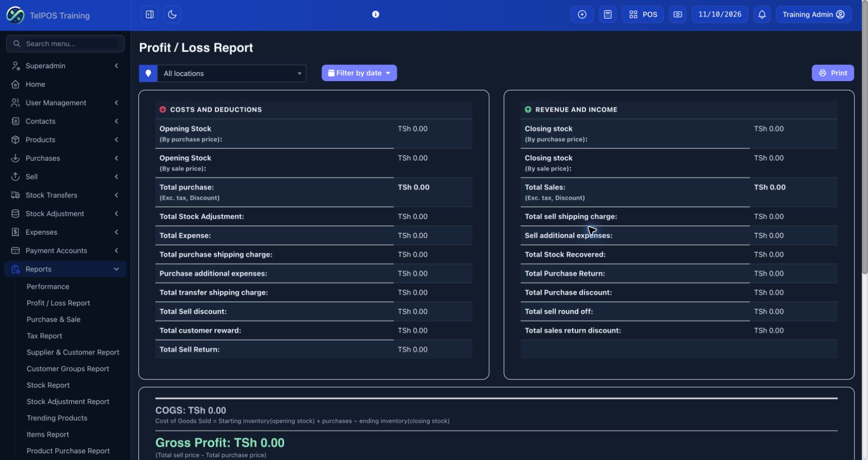Open Supplier & Customer Report
The image size is (868, 460).
73,352
